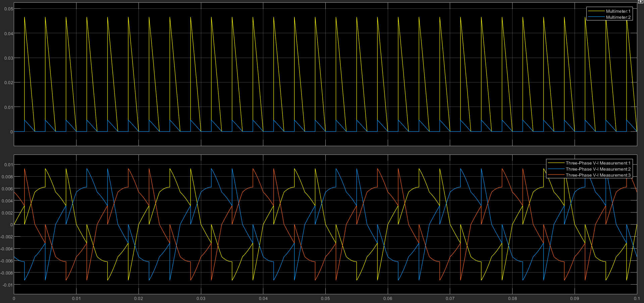Click the 0.05 time-axis tick label
This screenshot has height=303, width=644.
[325, 298]
